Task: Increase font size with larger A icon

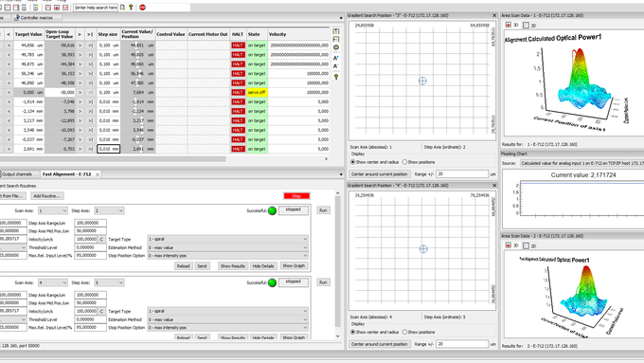Action: [x=336, y=58]
